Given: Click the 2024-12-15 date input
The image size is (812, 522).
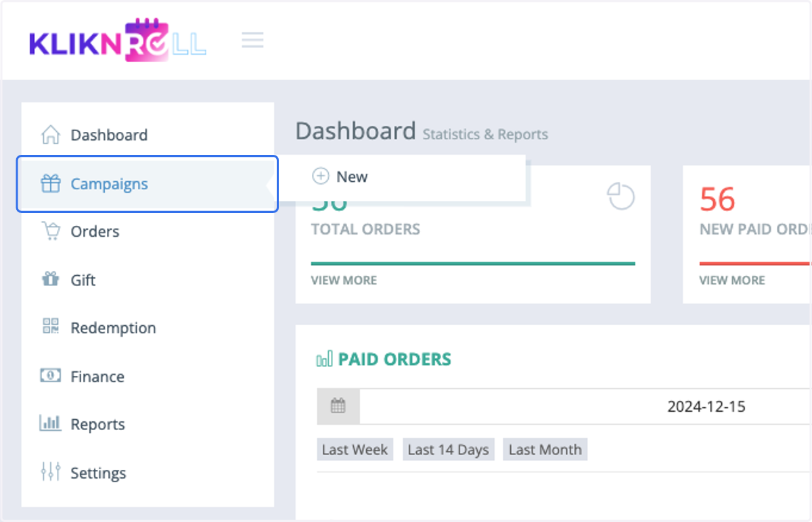Looking at the screenshot, I should 585,406.
